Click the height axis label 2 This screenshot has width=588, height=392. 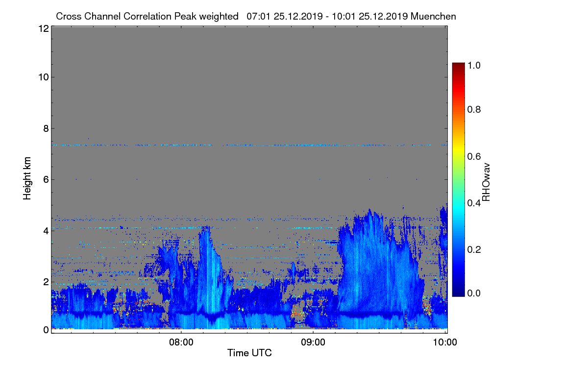[x=45, y=281]
